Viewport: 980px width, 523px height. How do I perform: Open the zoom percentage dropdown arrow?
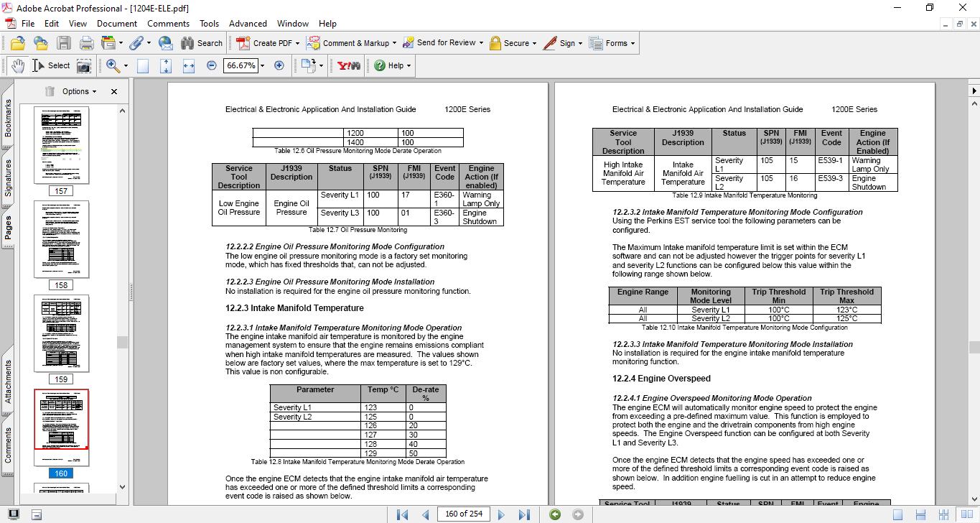coord(262,65)
